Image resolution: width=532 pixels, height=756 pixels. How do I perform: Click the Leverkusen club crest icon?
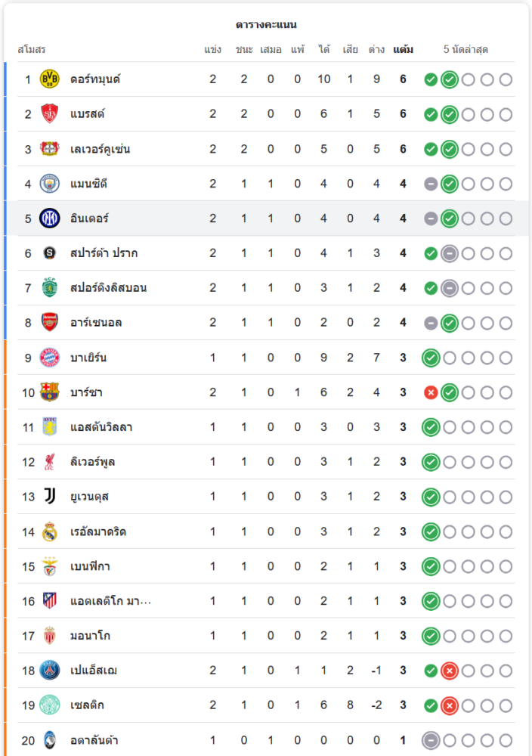point(49,149)
